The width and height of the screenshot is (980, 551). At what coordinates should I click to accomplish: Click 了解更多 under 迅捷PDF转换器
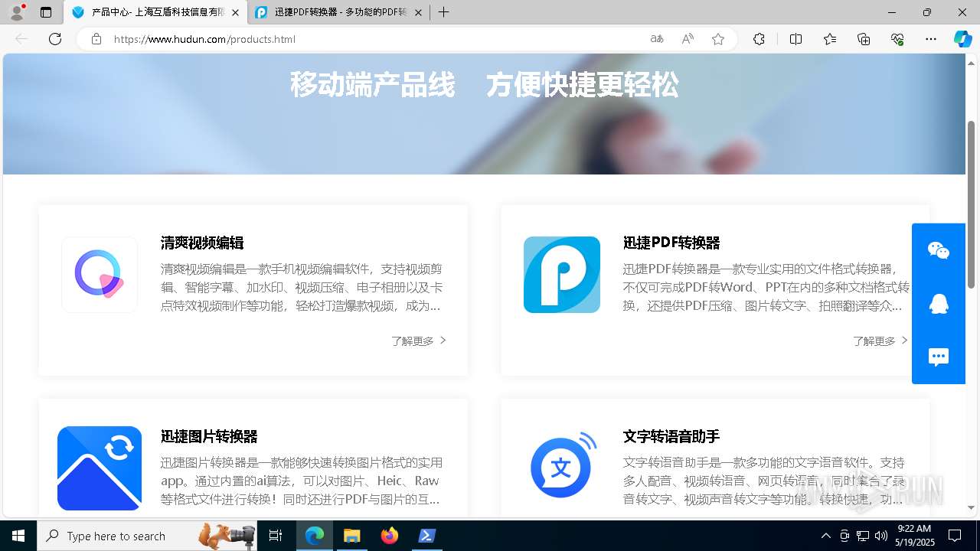pyautogui.click(x=880, y=341)
